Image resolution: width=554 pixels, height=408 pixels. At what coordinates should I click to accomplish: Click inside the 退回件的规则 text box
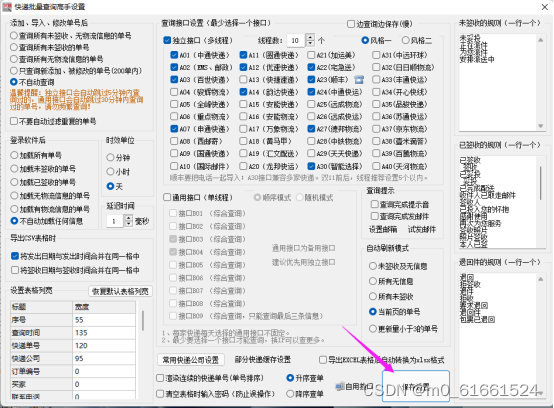tap(498, 336)
